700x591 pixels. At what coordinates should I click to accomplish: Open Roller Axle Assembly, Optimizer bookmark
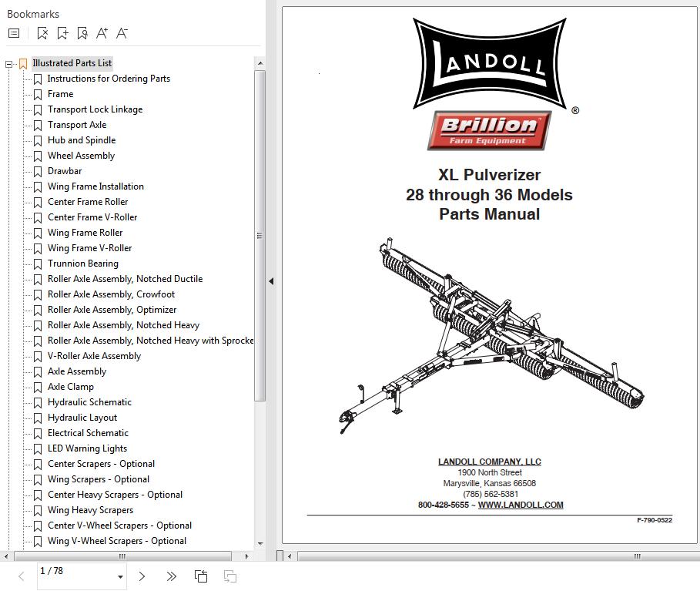point(112,310)
